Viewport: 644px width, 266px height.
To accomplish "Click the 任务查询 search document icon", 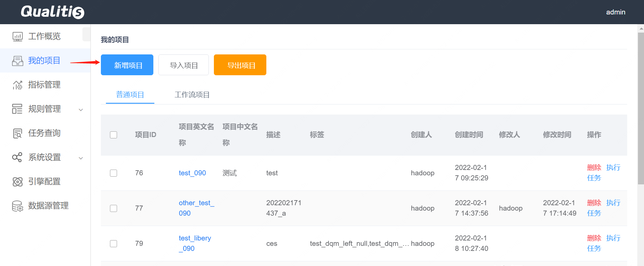I will click(x=17, y=133).
